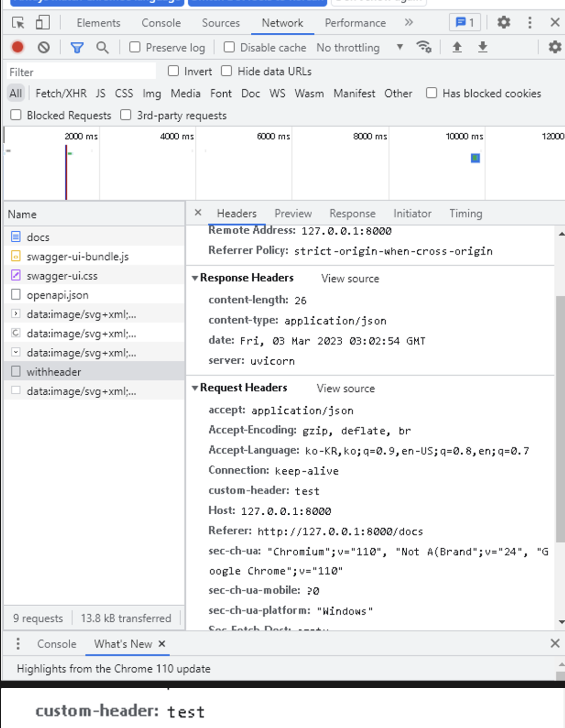Clear the network log

coord(44,47)
